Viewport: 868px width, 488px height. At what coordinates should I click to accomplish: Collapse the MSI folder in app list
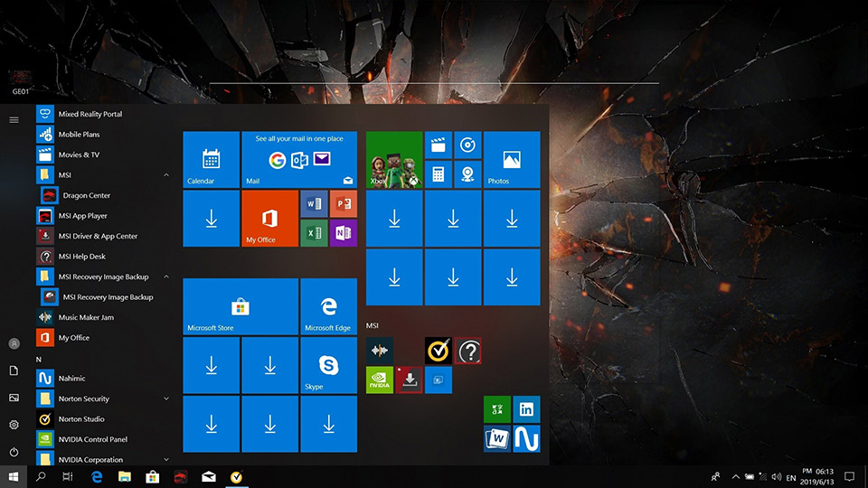(166, 175)
